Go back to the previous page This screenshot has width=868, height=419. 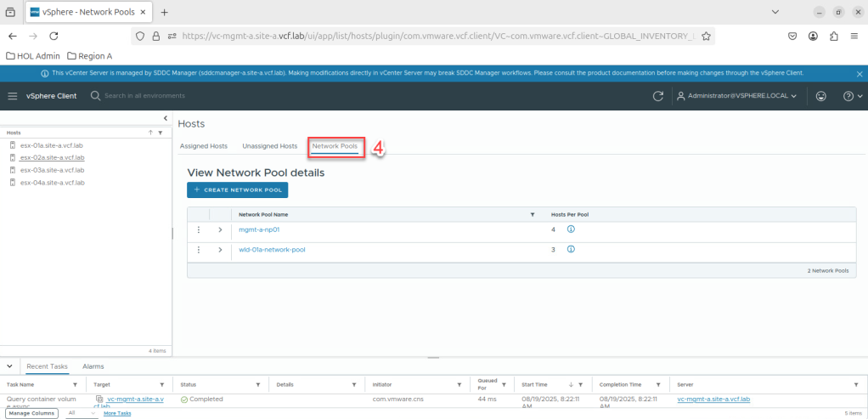click(12, 36)
